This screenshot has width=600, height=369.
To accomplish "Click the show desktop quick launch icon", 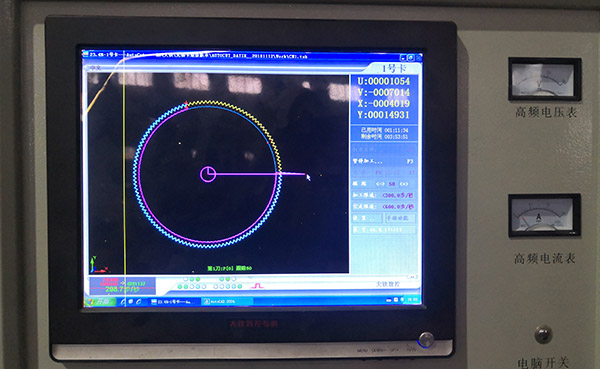I will [131, 302].
